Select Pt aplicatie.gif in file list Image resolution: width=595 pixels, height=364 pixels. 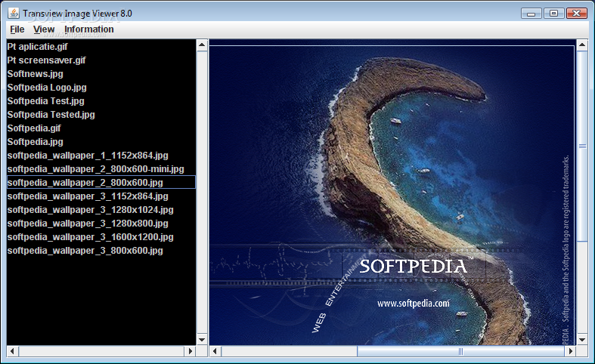pyautogui.click(x=101, y=47)
